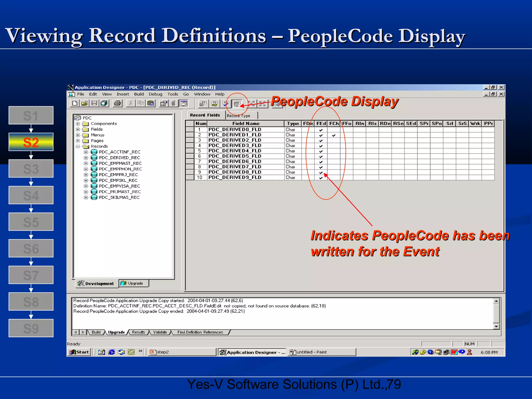The image size is (532, 399).
Task: Select the Field Display toolbar icon
Action: (203, 104)
